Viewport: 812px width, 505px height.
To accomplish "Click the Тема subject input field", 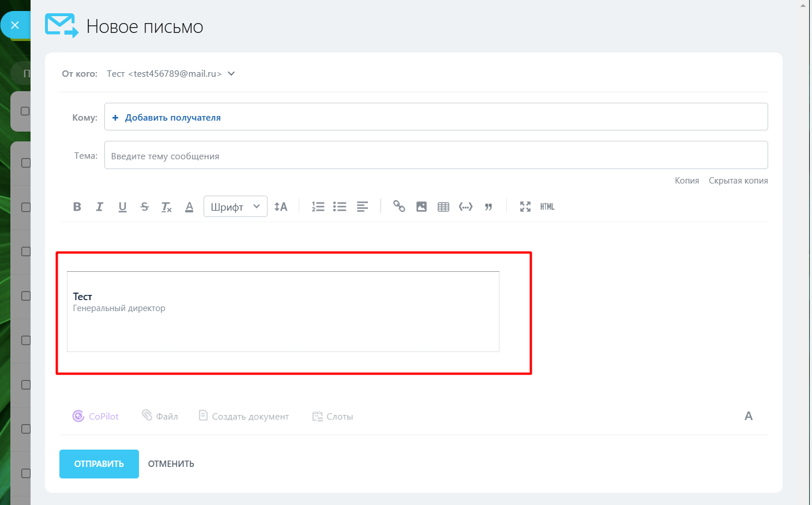I will 346,155.
